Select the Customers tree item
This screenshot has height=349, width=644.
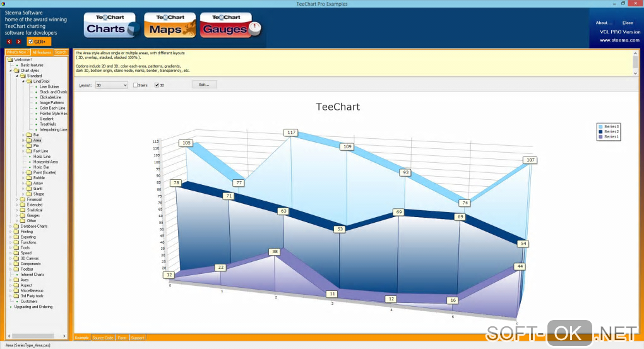click(29, 302)
